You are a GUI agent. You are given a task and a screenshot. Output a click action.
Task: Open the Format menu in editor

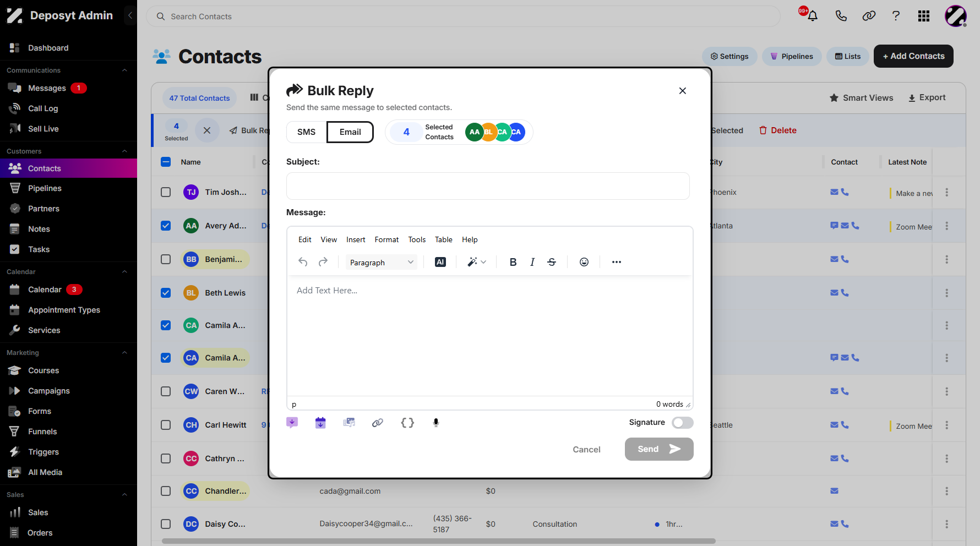[x=386, y=239]
